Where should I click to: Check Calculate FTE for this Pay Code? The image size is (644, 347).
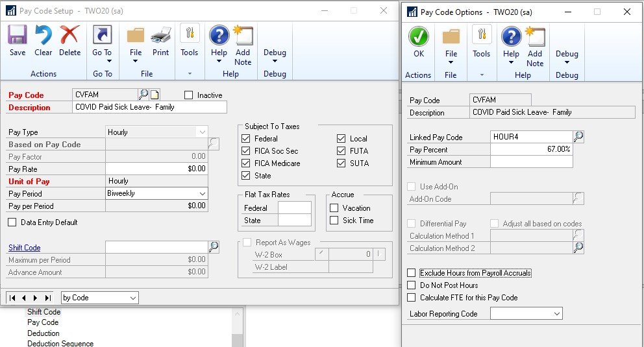point(411,297)
